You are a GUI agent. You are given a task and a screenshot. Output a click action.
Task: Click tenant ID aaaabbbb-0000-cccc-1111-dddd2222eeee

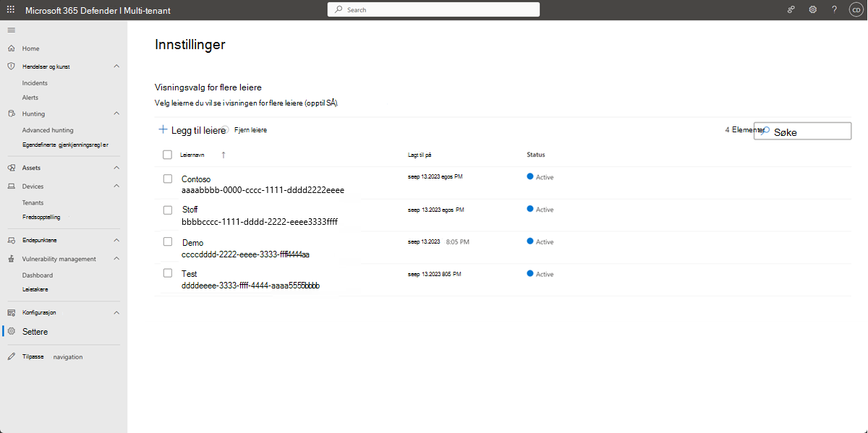click(x=263, y=190)
